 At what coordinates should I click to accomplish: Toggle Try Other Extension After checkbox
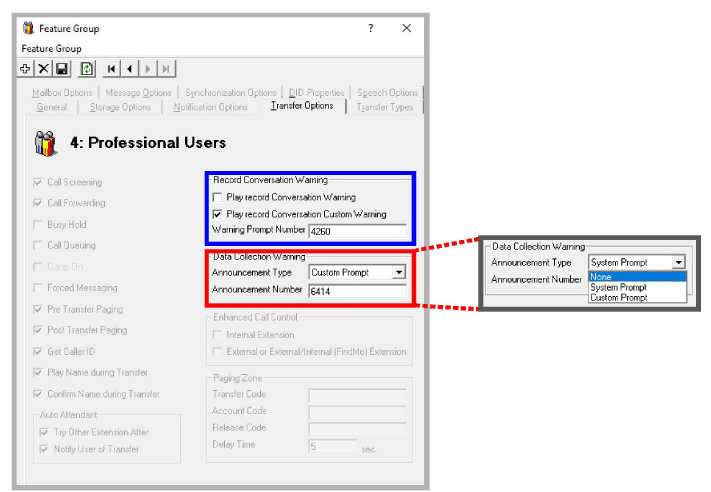click(x=44, y=432)
